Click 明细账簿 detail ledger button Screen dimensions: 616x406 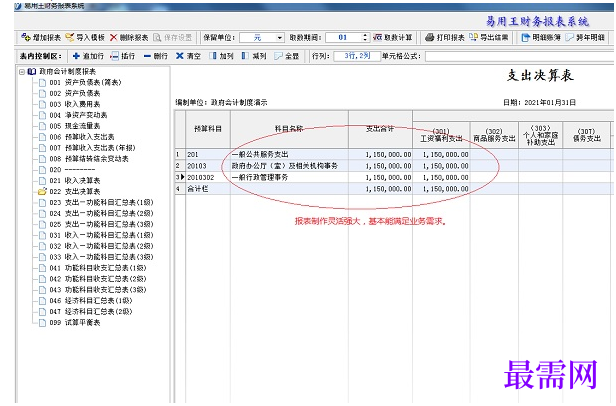(x=541, y=37)
